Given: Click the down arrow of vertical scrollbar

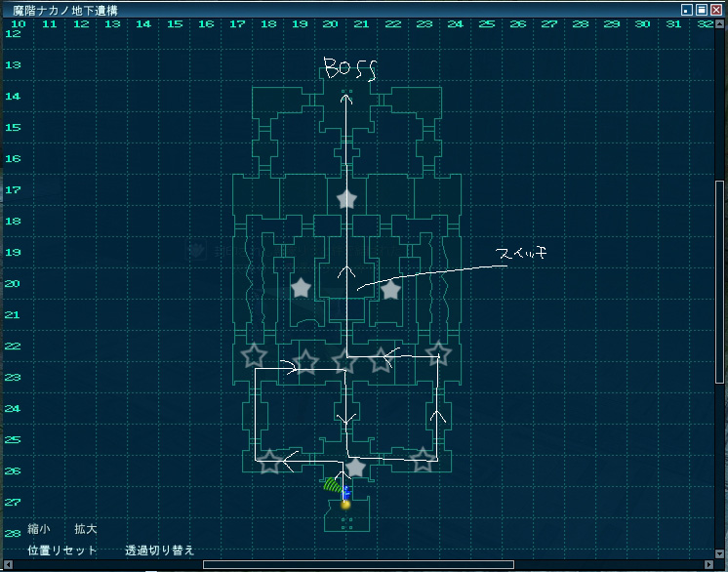Looking at the screenshot, I should pos(719,553).
